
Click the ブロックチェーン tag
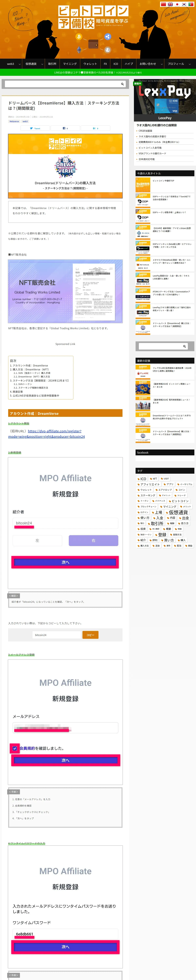pyautogui.click(x=147, y=507)
